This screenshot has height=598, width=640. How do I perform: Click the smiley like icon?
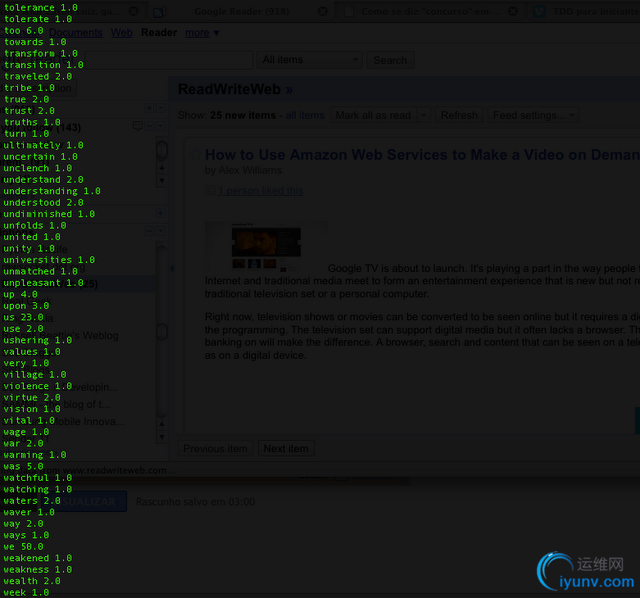pos(210,190)
